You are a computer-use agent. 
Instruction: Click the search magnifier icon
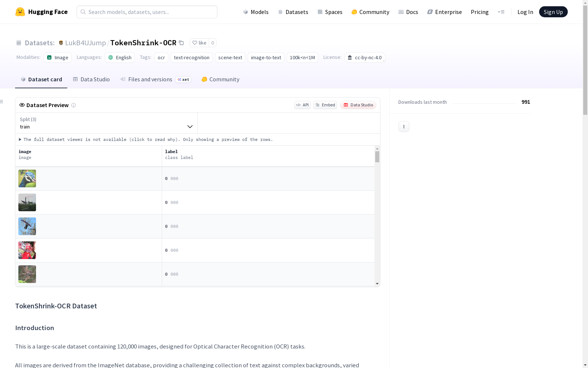(83, 12)
